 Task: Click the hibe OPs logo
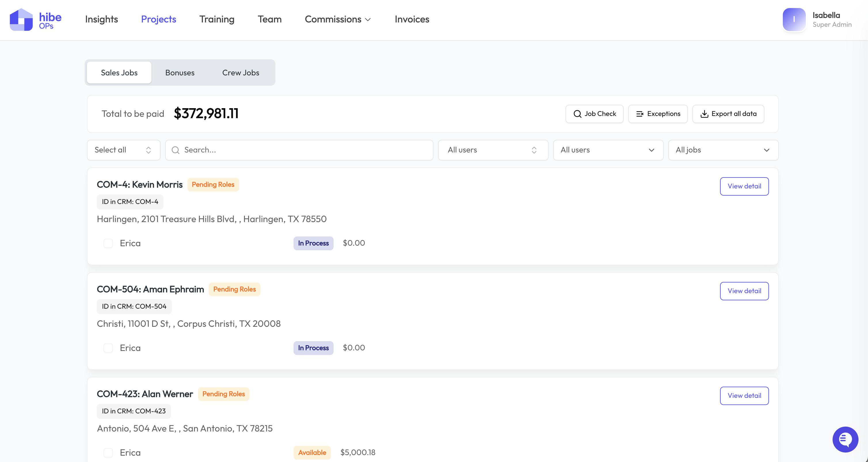click(35, 20)
